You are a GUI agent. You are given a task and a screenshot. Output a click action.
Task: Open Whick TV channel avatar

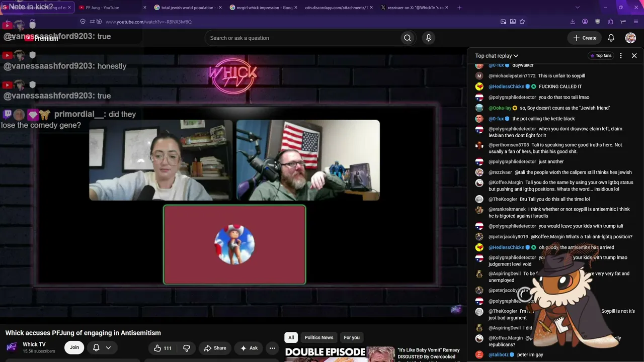click(12, 347)
